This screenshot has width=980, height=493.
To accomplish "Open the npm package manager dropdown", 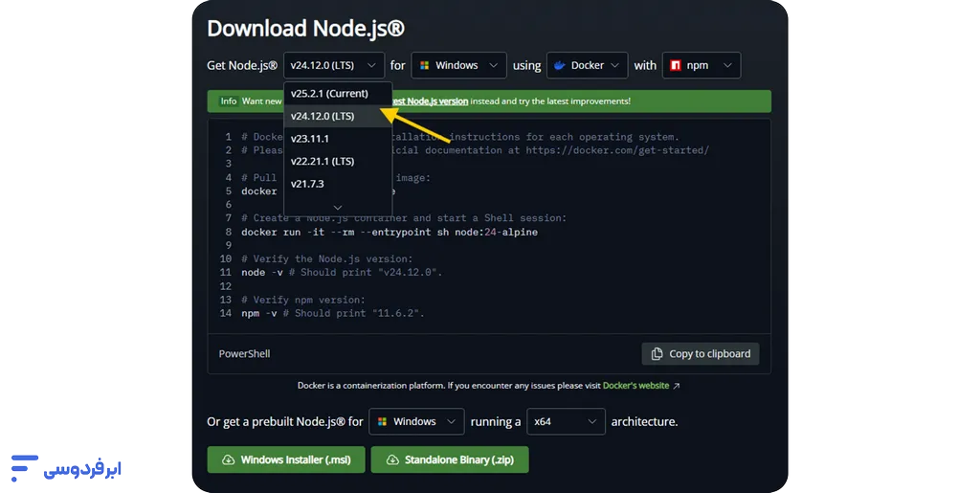I will [x=702, y=65].
